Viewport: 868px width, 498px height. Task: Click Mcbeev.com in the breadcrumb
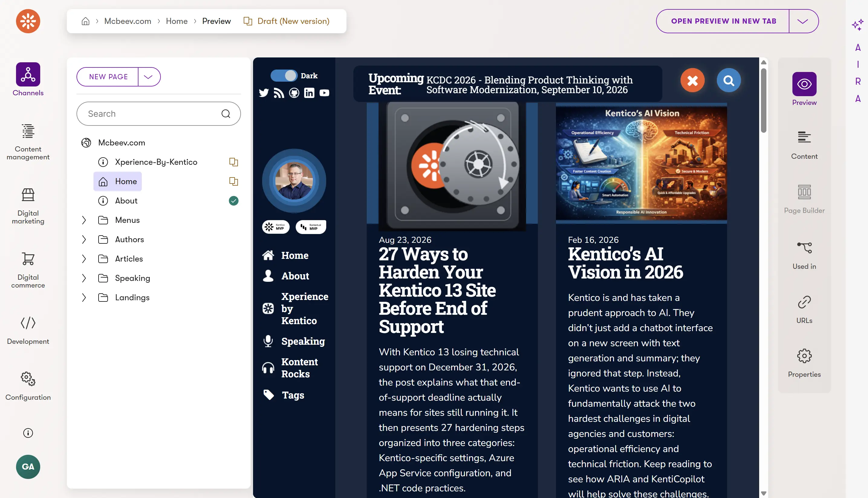pyautogui.click(x=128, y=21)
